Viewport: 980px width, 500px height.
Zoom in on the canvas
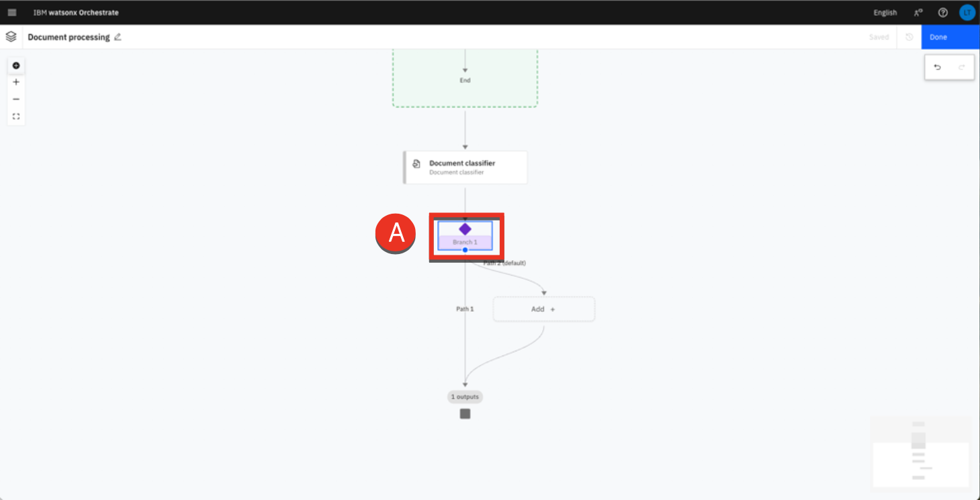click(x=16, y=82)
